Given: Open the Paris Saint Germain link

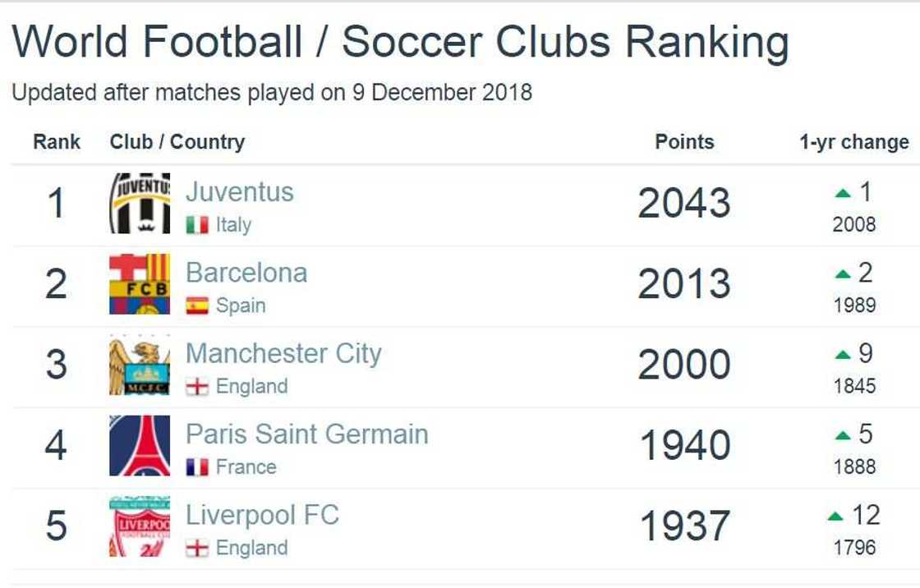Looking at the screenshot, I should pyautogui.click(x=306, y=434).
